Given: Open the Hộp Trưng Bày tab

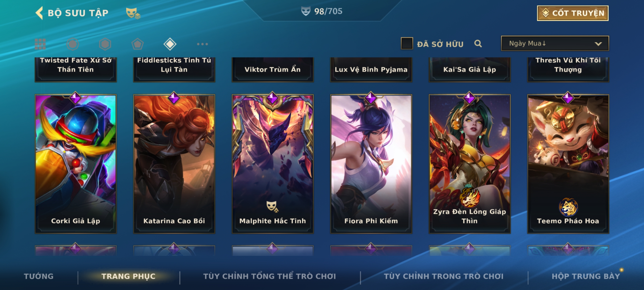Looking at the screenshot, I should pyautogui.click(x=586, y=276).
